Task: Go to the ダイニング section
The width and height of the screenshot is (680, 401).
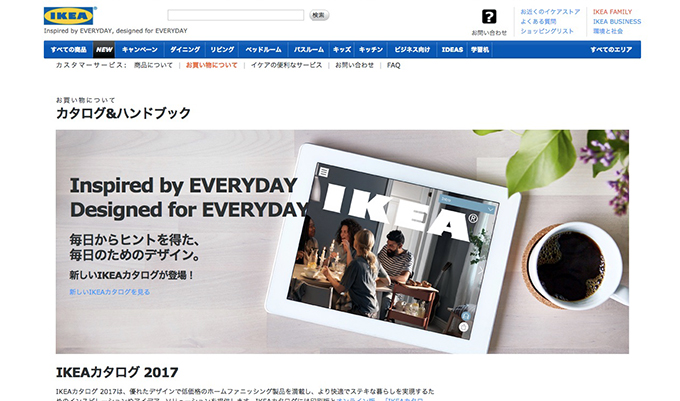Action: 185,49
